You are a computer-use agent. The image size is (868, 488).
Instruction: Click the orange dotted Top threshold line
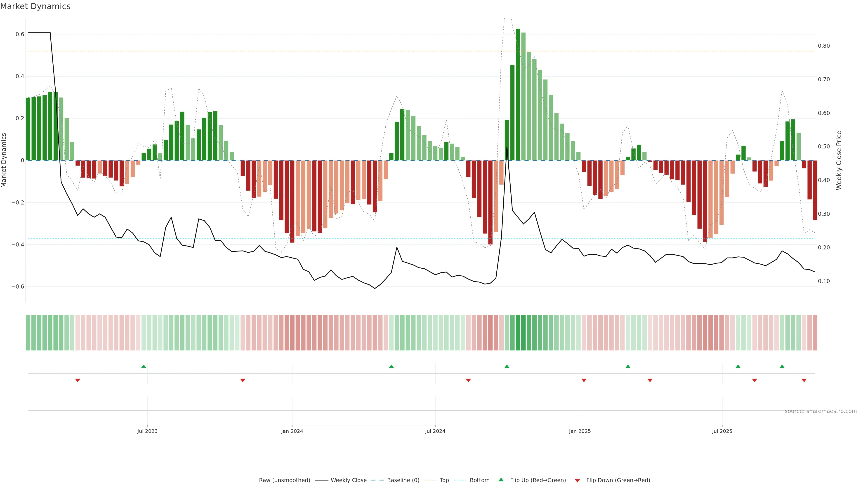[337, 51]
